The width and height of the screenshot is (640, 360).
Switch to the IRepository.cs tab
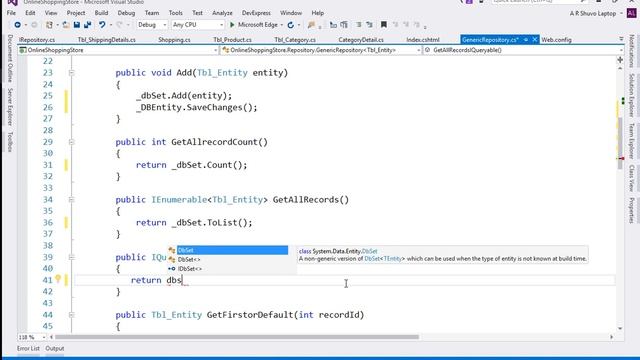pyautogui.click(x=37, y=40)
